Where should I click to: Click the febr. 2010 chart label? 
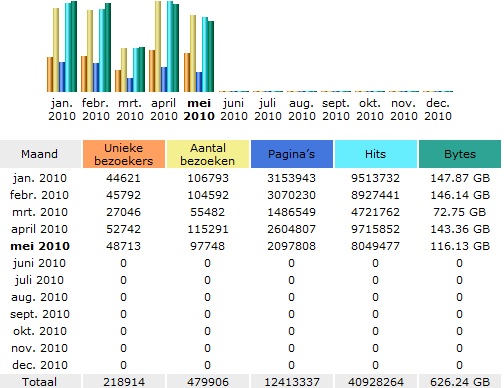[96, 109]
